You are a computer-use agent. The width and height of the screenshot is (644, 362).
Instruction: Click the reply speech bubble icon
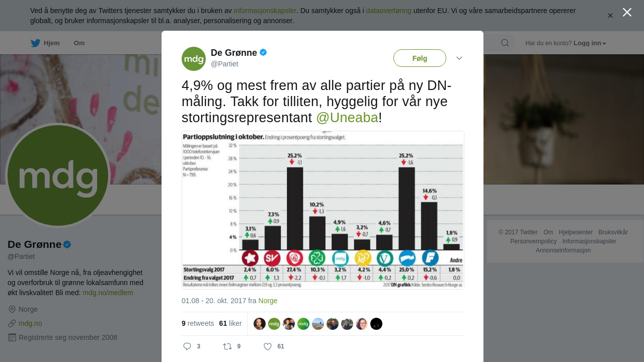click(x=187, y=346)
